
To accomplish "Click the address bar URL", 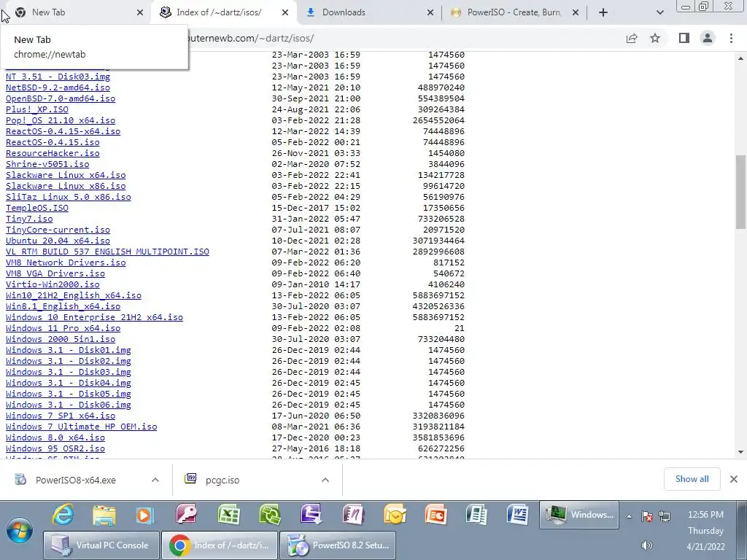I will click(x=251, y=38).
